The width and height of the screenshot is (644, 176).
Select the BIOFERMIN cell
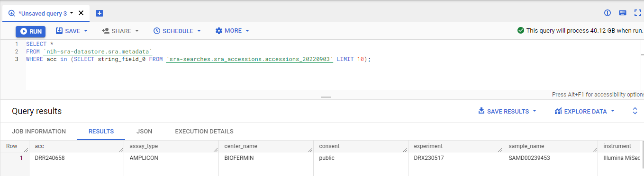click(x=266, y=158)
